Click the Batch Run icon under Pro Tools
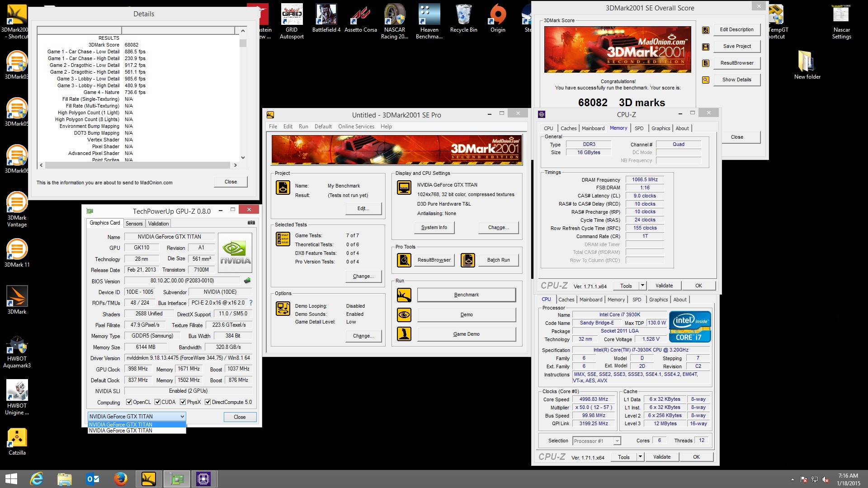868x488 pixels. tap(468, 260)
